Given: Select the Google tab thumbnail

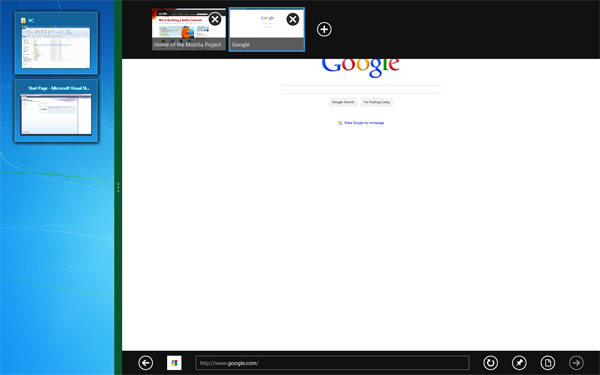Looking at the screenshot, I should 267,29.
